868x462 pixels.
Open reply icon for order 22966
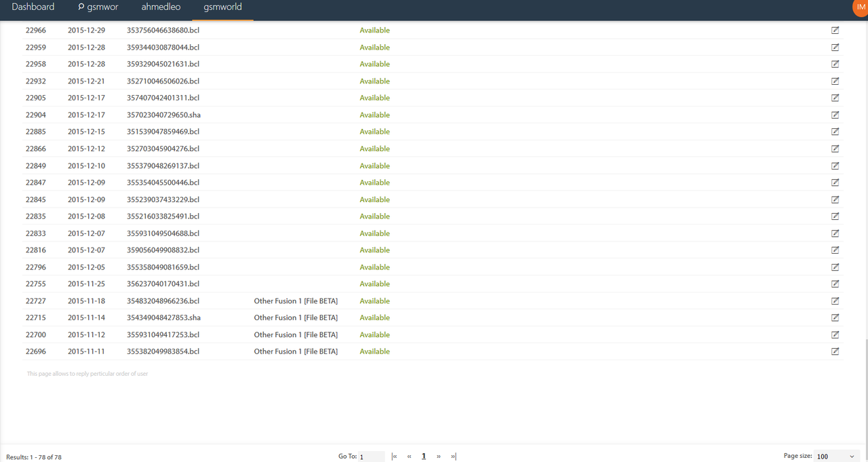835,31
